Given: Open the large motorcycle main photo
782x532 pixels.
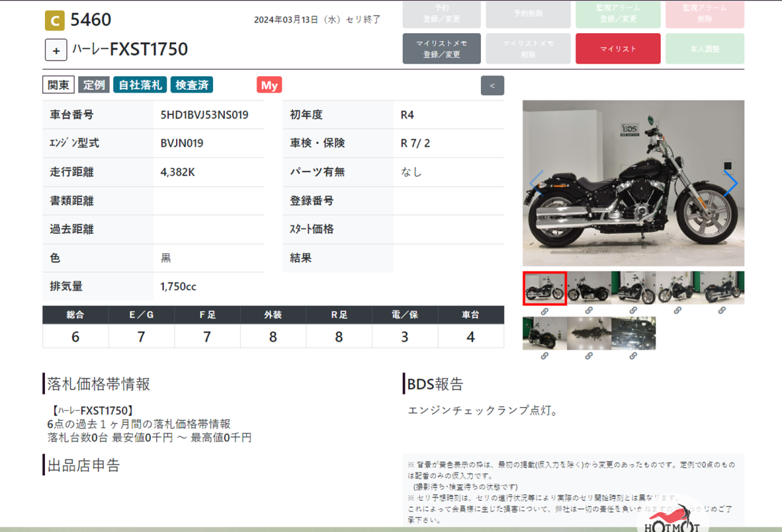Looking at the screenshot, I should click(633, 183).
